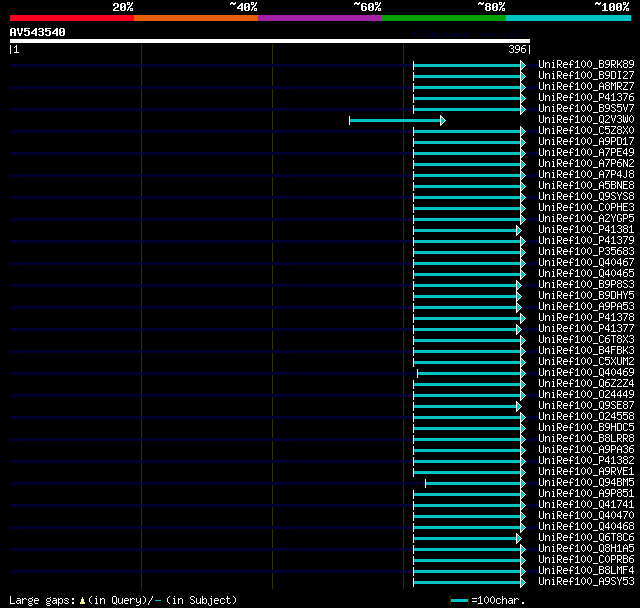The height and width of the screenshot is (608, 640).
Task: Select the UniRef100_P41378 label
Action: [586, 318]
